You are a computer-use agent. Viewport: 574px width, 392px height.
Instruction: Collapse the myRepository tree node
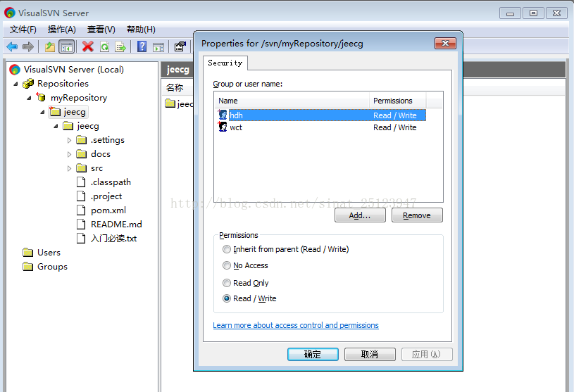click(x=29, y=98)
